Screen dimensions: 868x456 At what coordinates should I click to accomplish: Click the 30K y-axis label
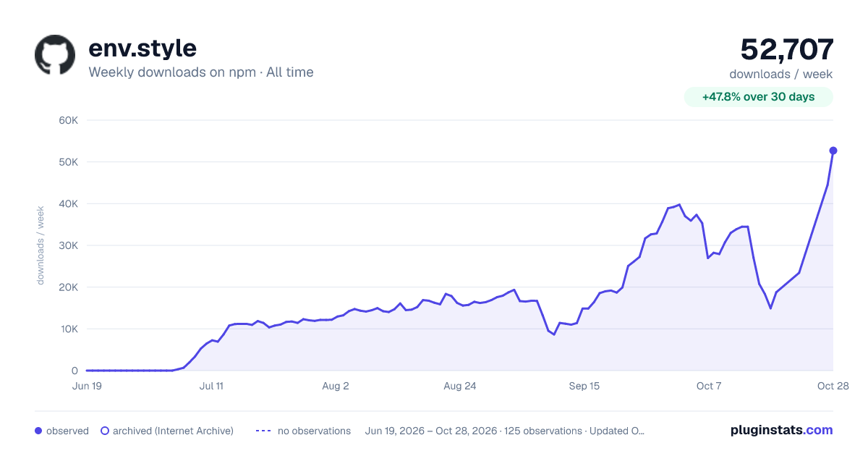(x=68, y=245)
